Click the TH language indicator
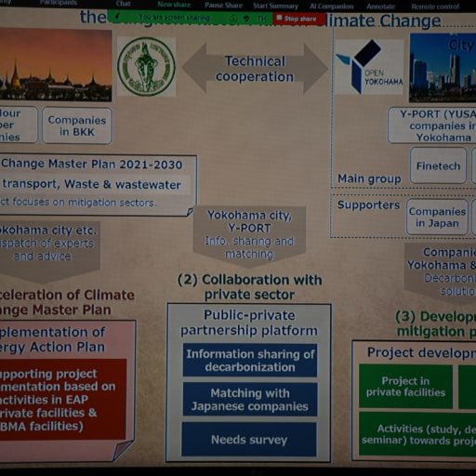This screenshot has width=476, height=476. (x=261, y=19)
